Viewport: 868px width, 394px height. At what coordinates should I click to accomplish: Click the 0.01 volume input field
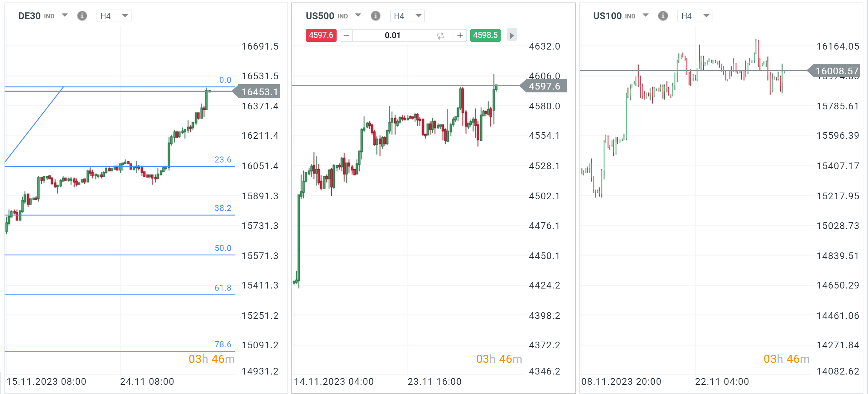click(x=392, y=35)
